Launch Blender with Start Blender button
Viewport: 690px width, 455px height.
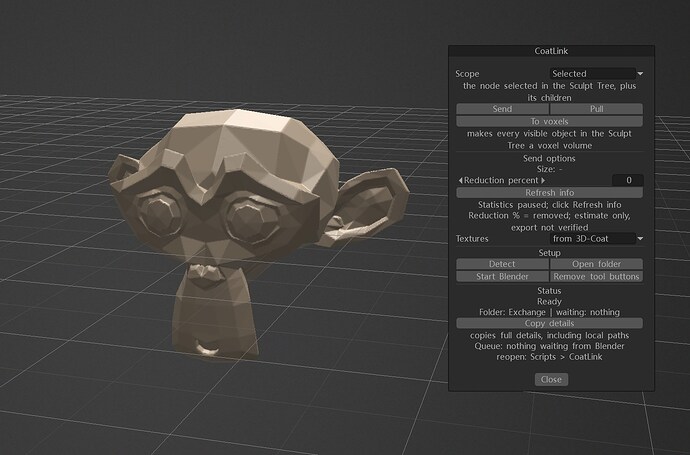point(502,276)
